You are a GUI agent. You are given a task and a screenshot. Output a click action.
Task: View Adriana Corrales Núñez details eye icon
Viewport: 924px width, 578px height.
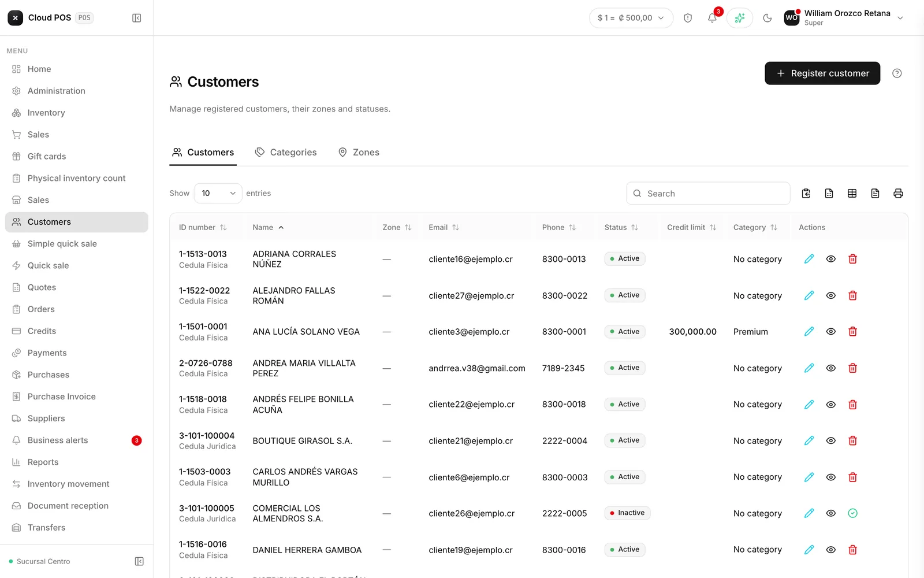[831, 259]
